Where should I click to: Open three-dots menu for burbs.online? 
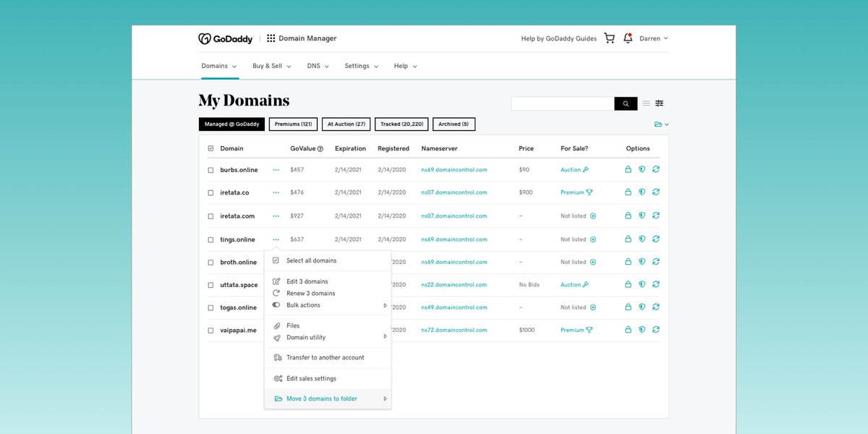pyautogui.click(x=276, y=170)
